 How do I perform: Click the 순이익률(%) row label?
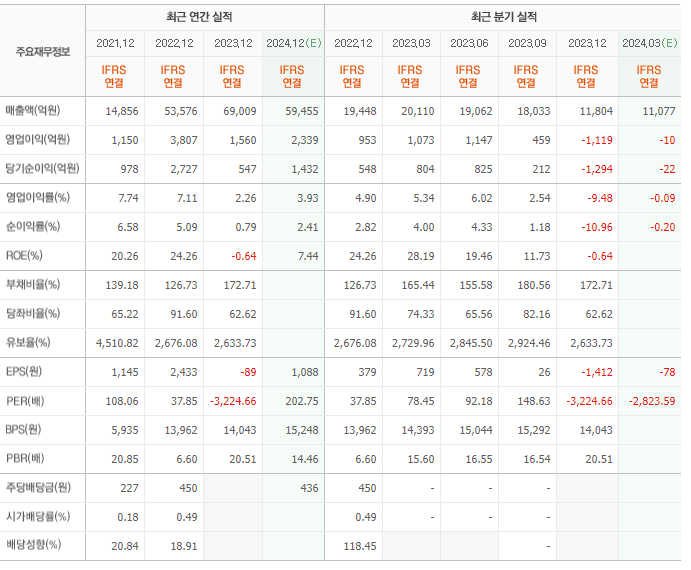tap(33, 227)
